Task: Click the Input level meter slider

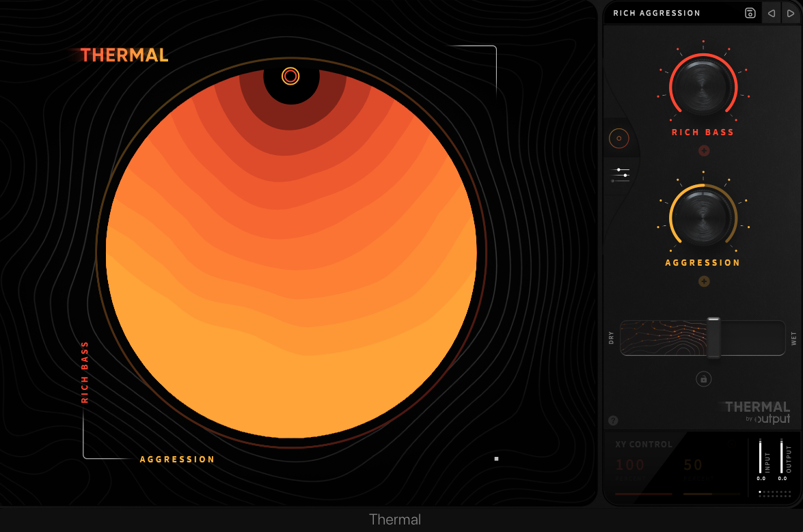Action: tap(760, 456)
